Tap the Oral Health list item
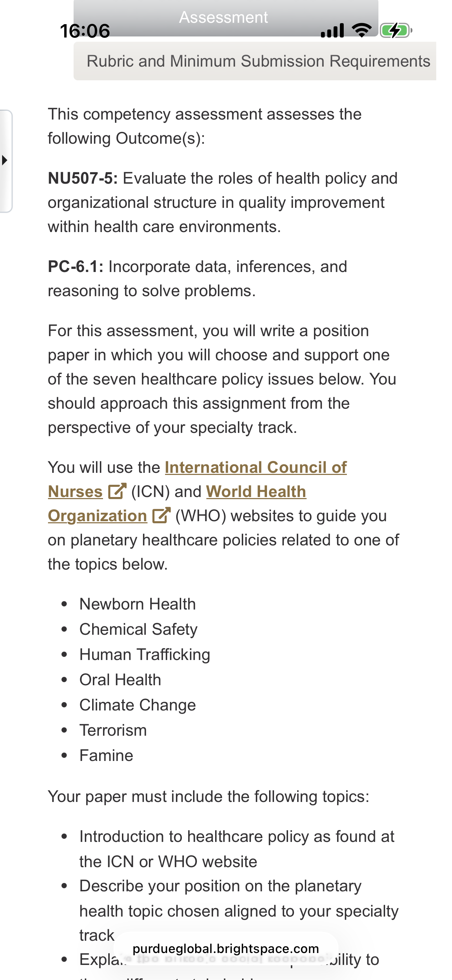Image resolution: width=452 pixels, height=980 pixels. (x=120, y=680)
